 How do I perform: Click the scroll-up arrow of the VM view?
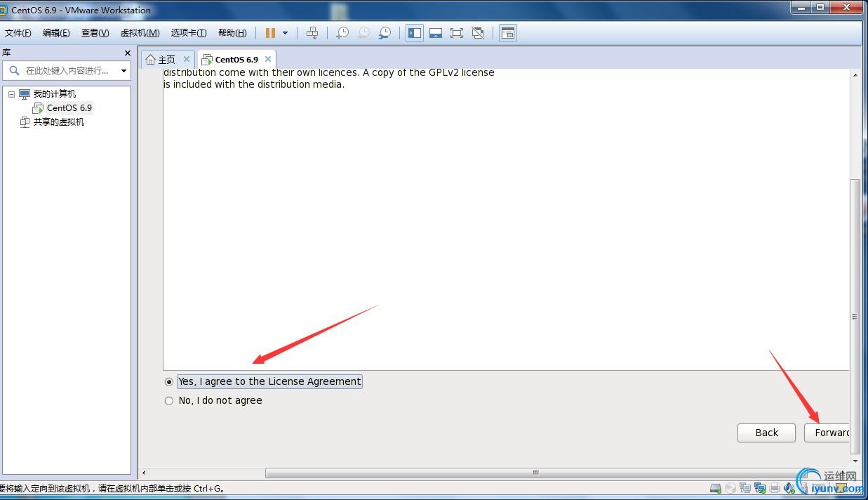(854, 74)
